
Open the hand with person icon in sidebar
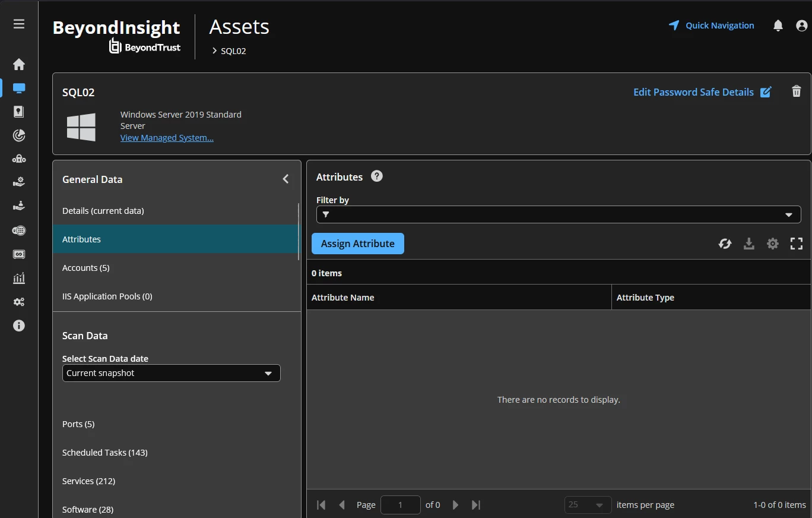tap(19, 206)
